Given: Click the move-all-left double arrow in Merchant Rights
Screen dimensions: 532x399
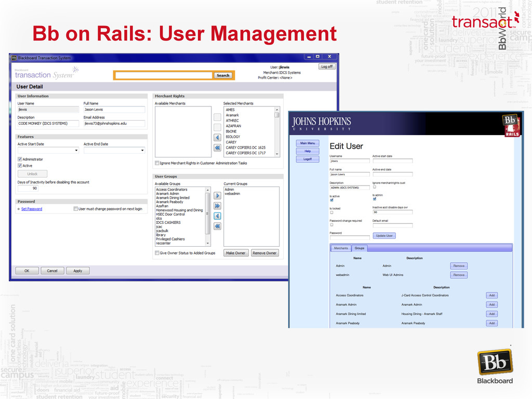Looking at the screenshot, I should click(218, 148).
